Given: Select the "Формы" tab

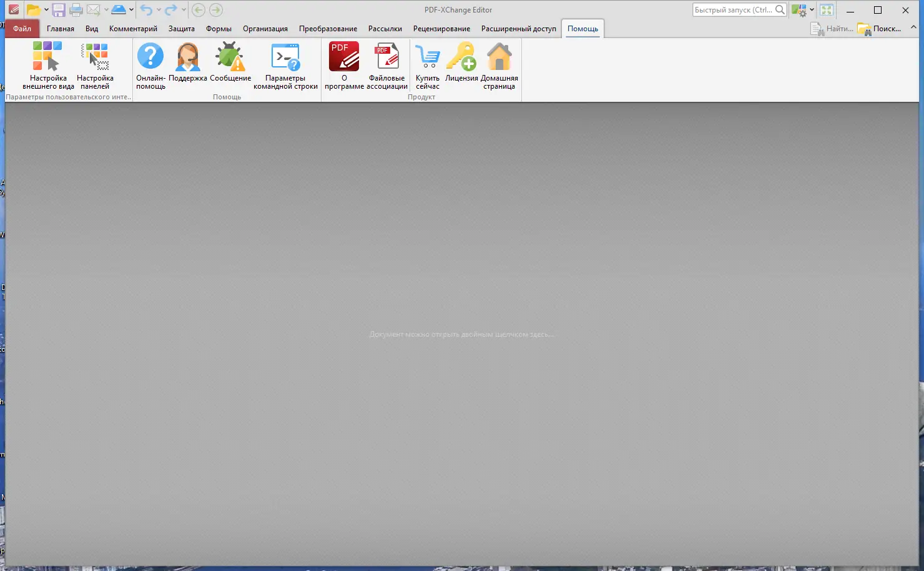Looking at the screenshot, I should coord(219,29).
